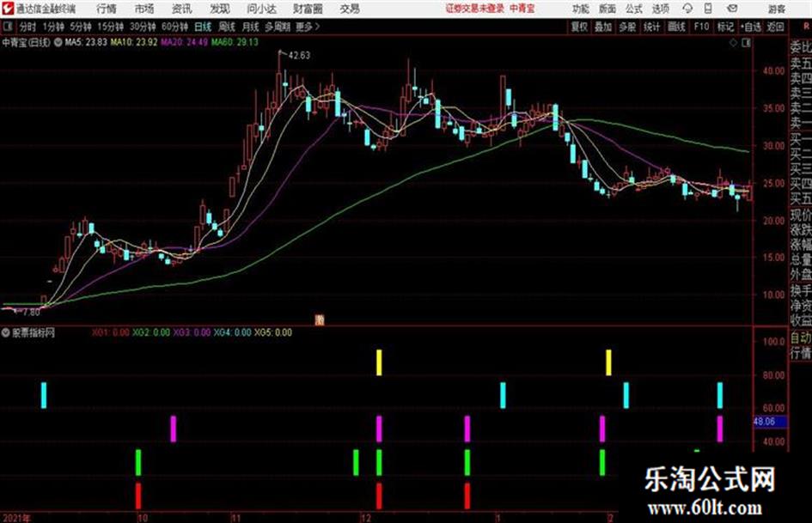Switch to 30分钟 period tab
Screen dimensions: 812x523
(143, 27)
